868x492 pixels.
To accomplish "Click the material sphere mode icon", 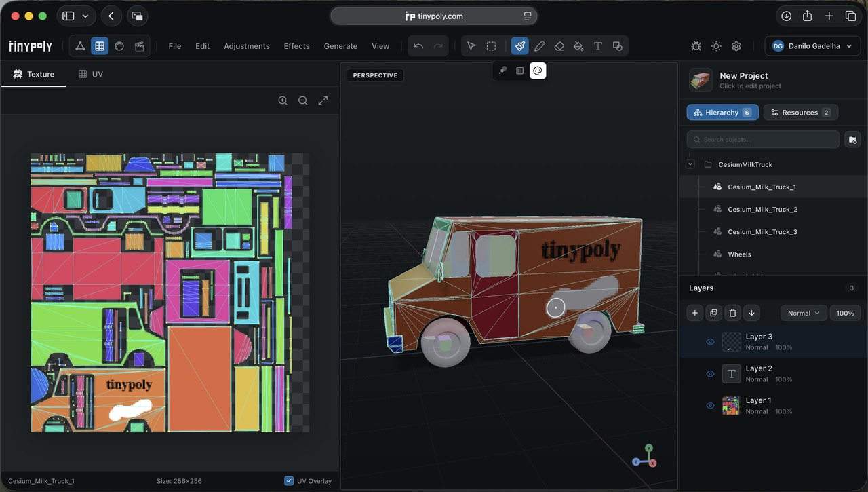I will click(x=119, y=46).
